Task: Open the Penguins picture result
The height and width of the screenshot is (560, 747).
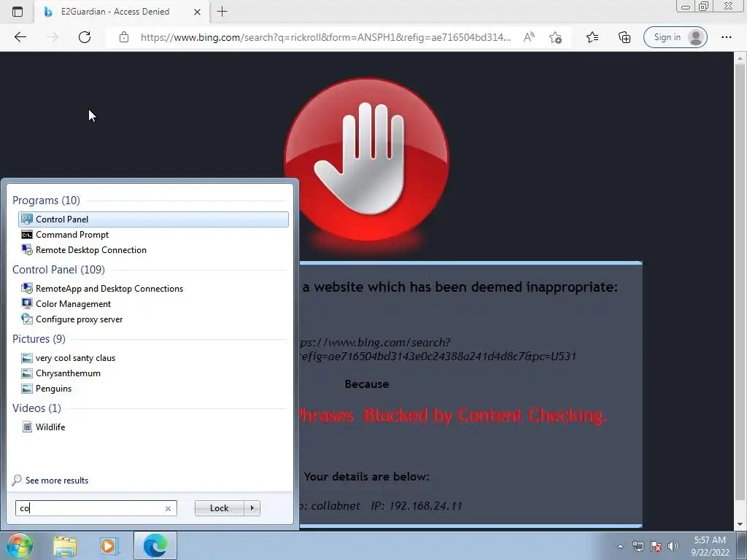Action: click(153, 389)
